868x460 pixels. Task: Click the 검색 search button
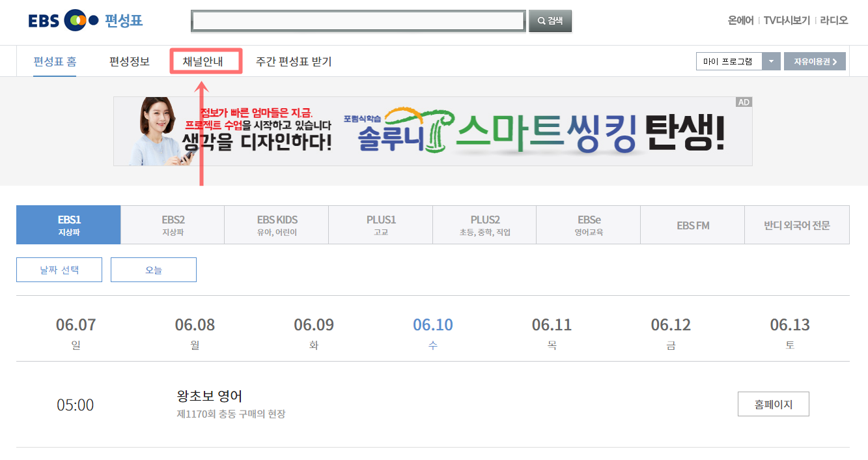[550, 21]
